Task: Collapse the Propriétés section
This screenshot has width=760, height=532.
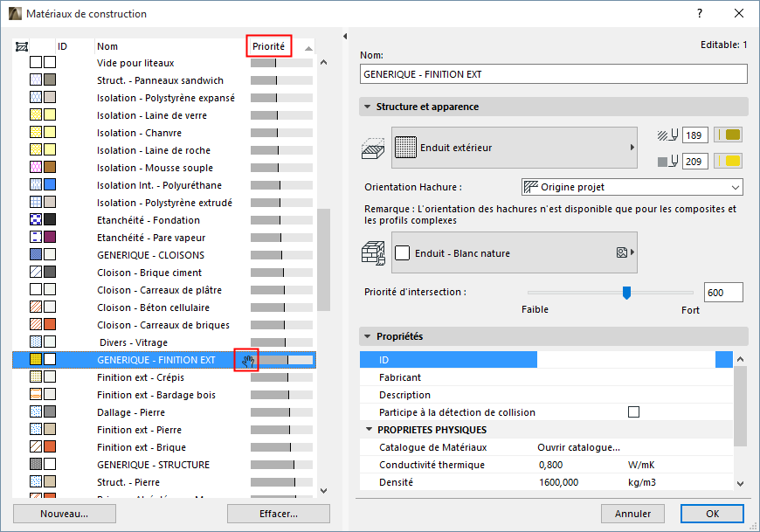Action: tap(368, 336)
